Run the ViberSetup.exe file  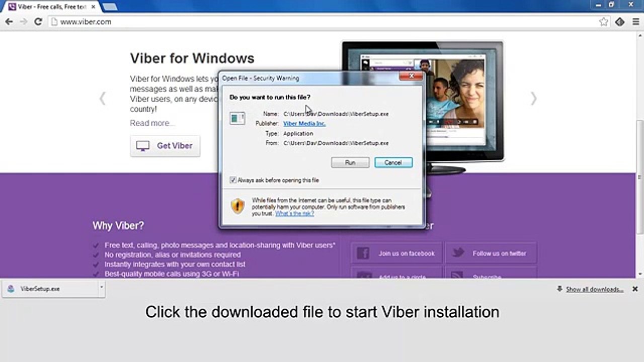click(x=350, y=162)
